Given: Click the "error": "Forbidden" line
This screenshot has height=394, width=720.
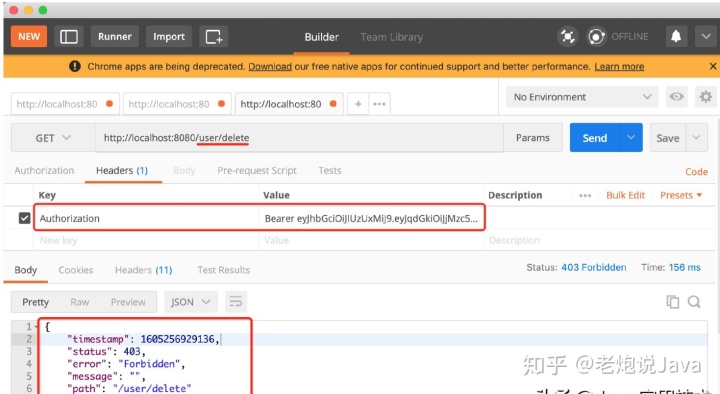Looking at the screenshot, I should coord(126,364).
